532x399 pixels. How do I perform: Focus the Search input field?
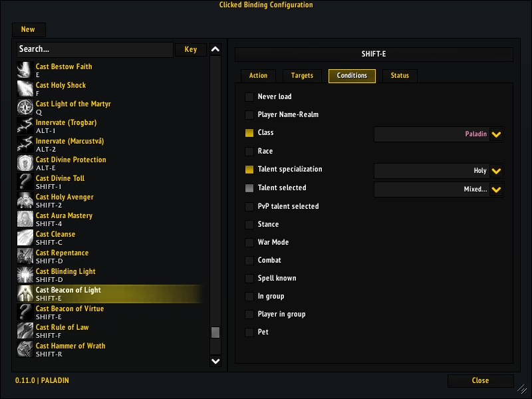94,50
